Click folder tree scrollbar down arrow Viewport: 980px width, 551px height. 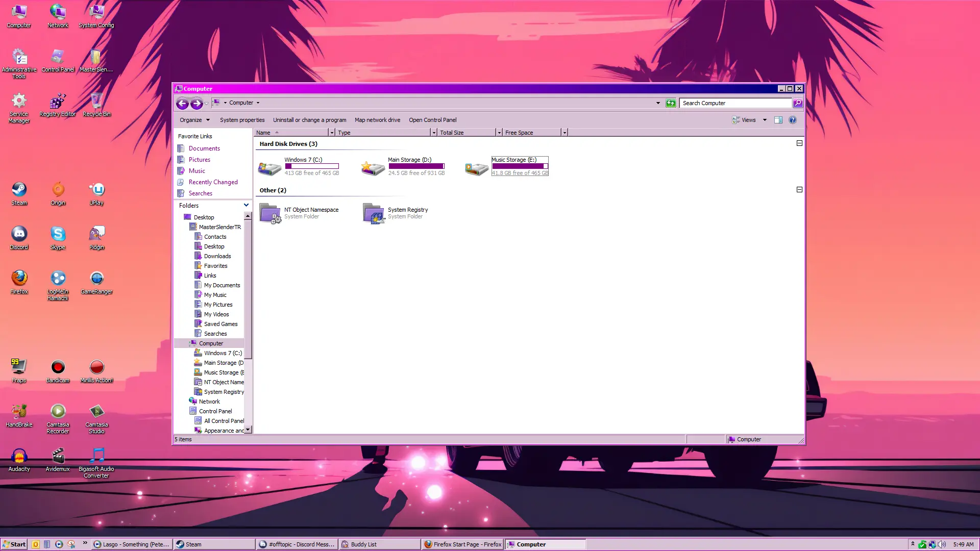click(248, 430)
